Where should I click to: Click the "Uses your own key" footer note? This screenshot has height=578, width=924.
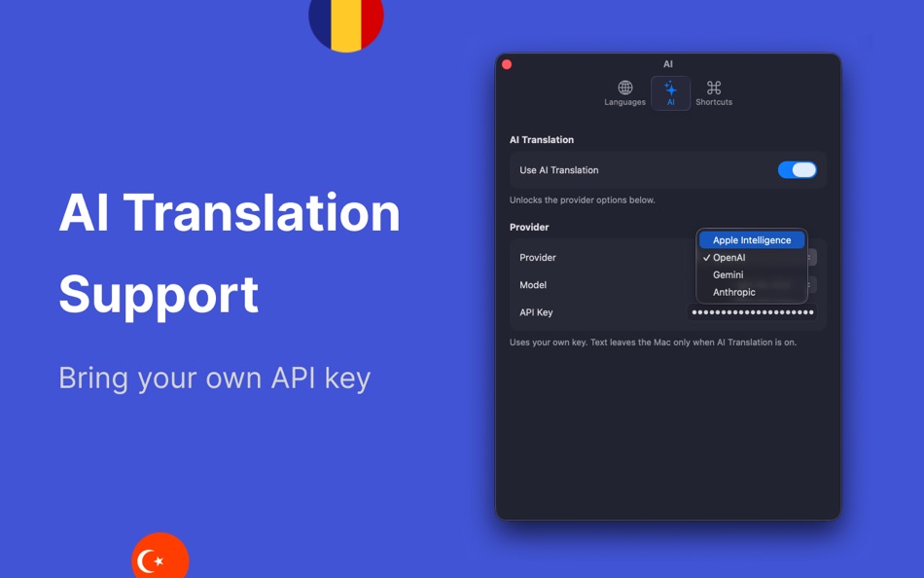[x=653, y=343]
